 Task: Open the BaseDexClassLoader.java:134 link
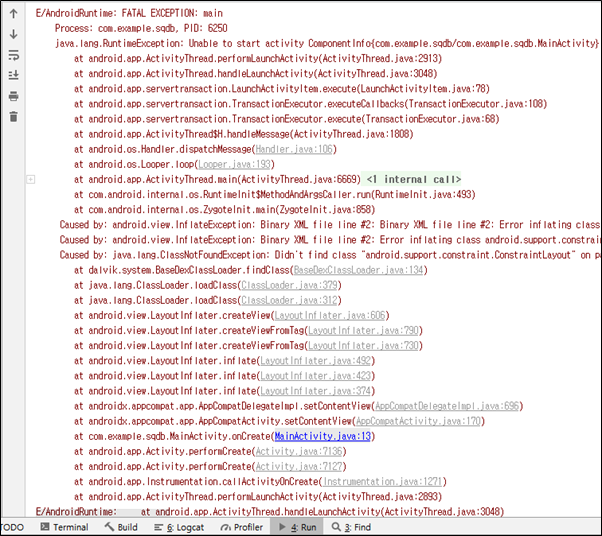click(x=358, y=270)
